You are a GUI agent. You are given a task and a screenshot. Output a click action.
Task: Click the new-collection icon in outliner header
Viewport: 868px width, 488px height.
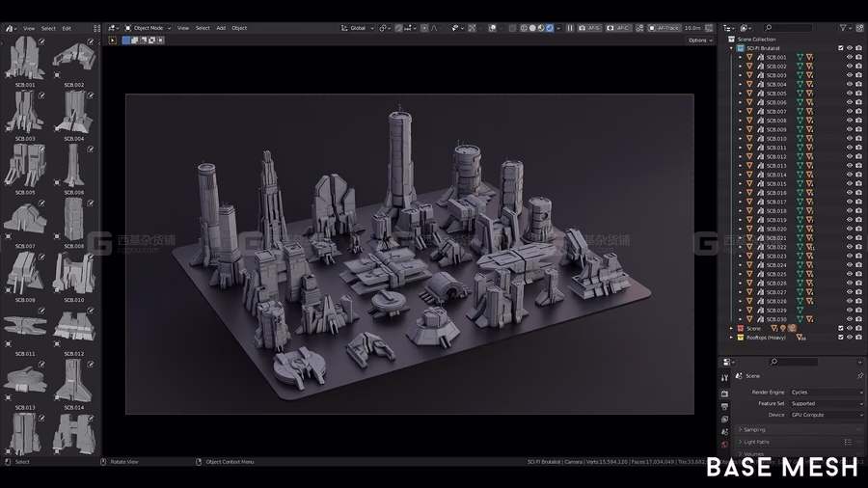(858, 28)
